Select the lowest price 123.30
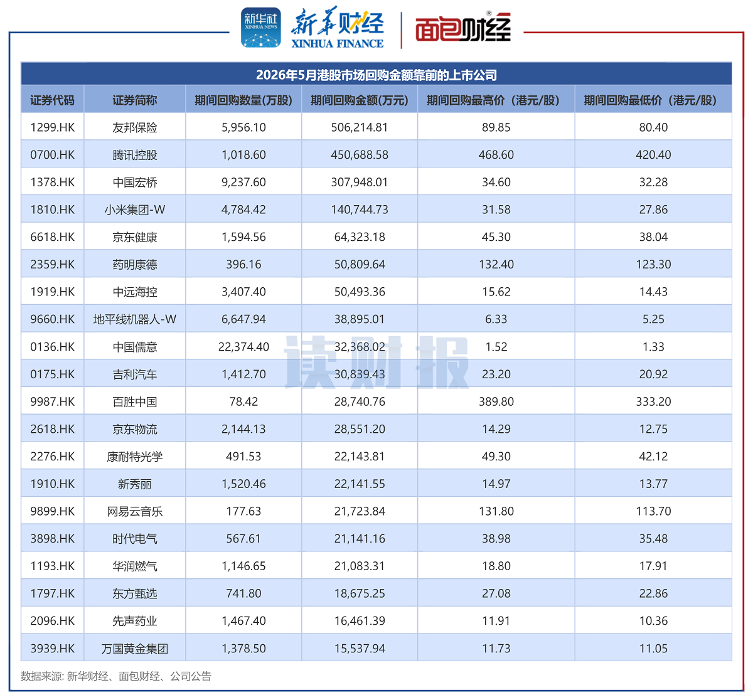 tap(653, 265)
